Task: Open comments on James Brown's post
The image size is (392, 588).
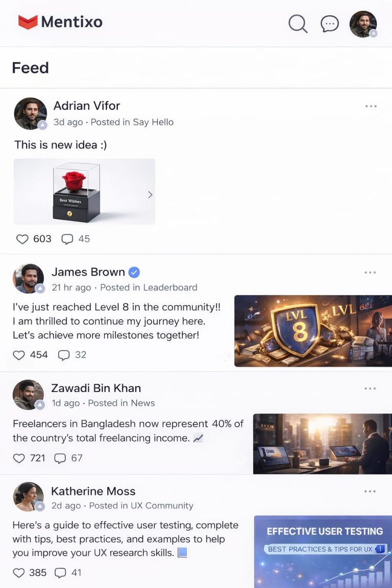Action: (x=64, y=355)
